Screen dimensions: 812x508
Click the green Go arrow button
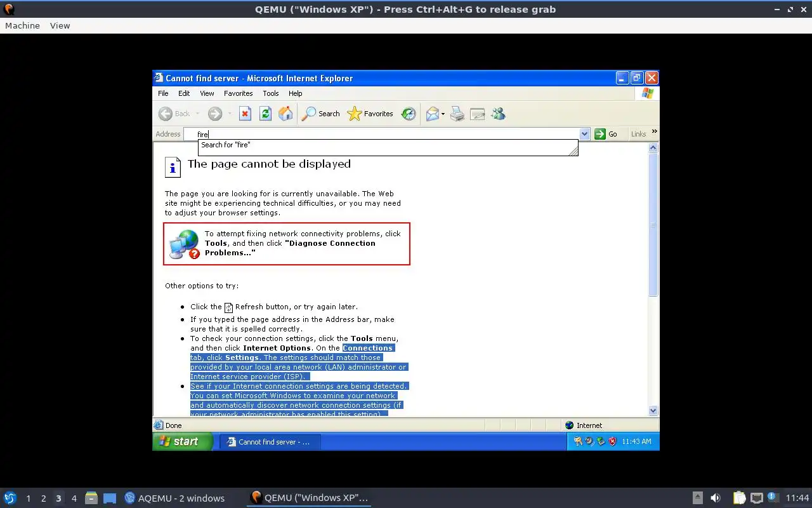600,133
